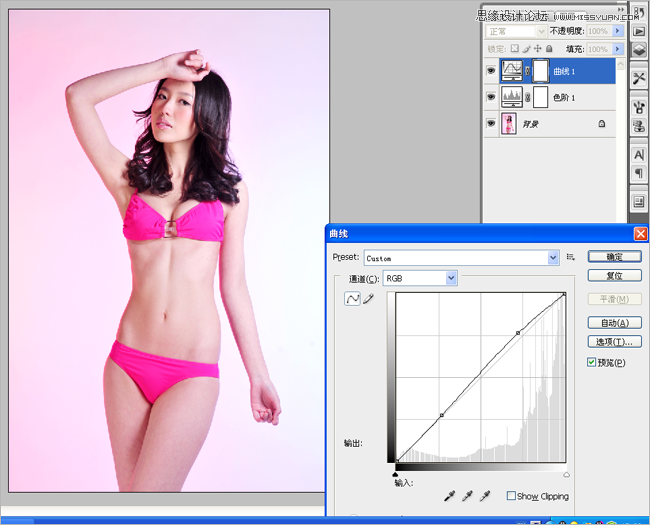The width and height of the screenshot is (650, 525).
Task: Toggle the 预览(P) preview checkbox
Action: [x=592, y=362]
